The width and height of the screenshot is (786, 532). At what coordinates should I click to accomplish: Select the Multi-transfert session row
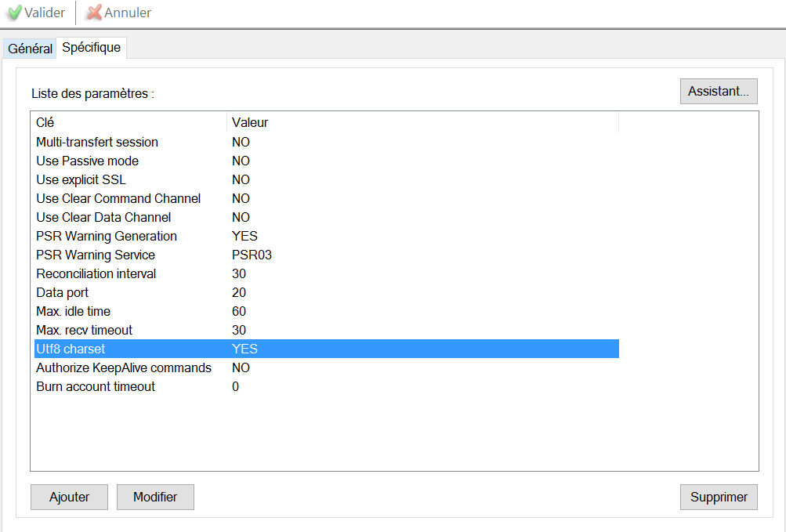[97, 143]
